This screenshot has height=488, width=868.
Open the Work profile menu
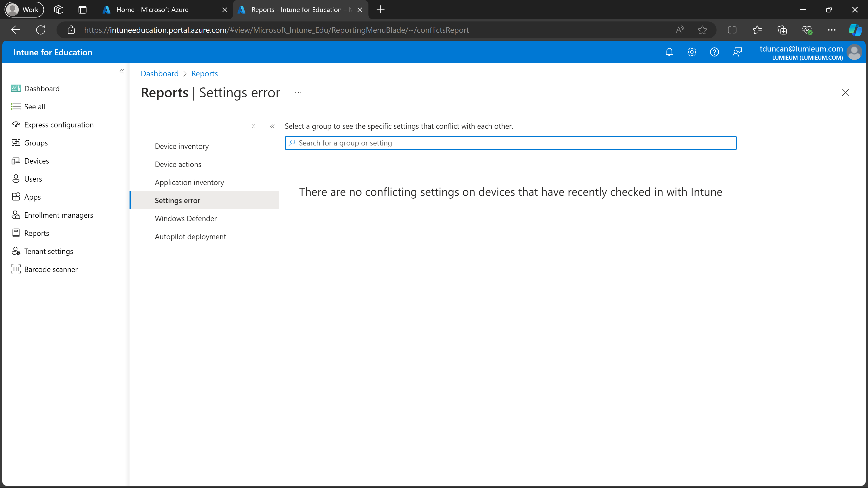pos(24,9)
